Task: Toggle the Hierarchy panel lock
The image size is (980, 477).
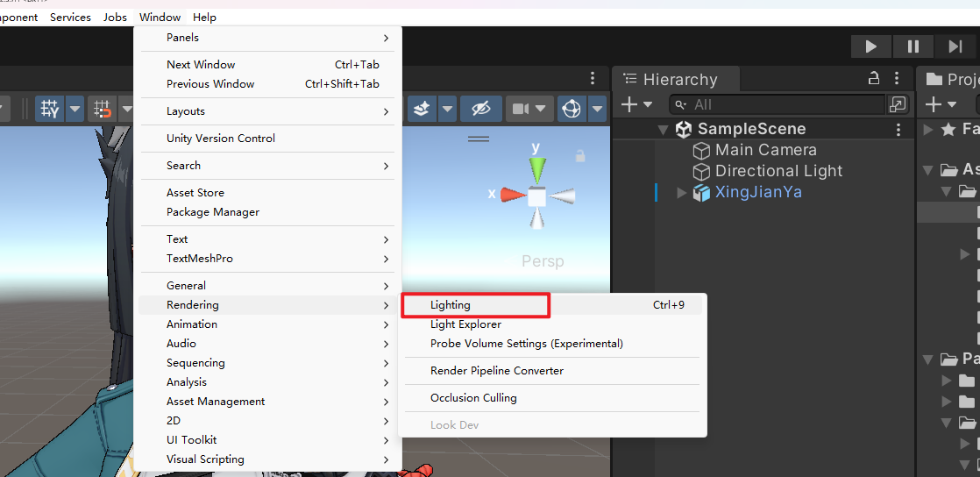Action: (872, 79)
